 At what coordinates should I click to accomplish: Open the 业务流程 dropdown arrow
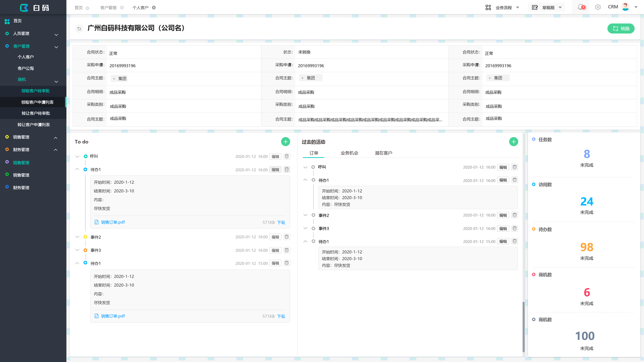[518, 8]
